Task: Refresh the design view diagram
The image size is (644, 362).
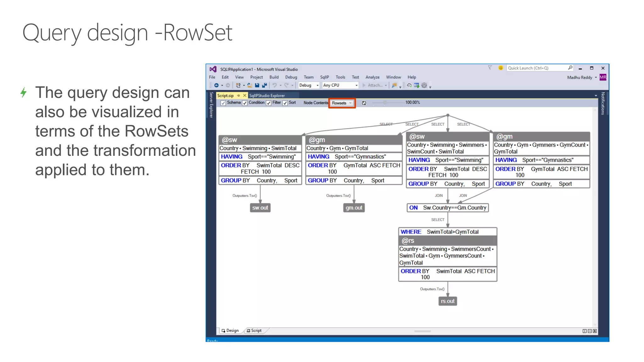Action: (x=364, y=103)
